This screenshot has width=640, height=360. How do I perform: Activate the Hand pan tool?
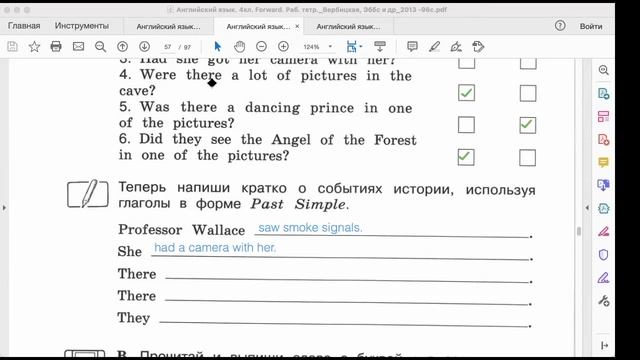pos(240,47)
